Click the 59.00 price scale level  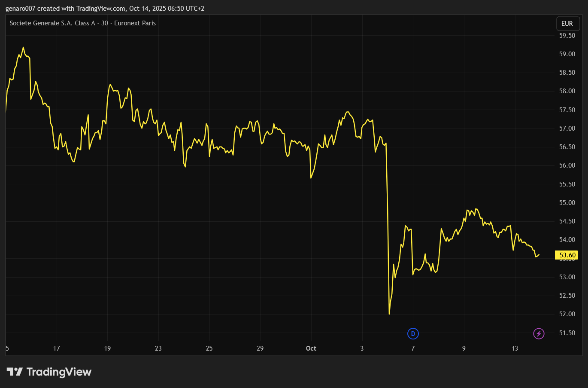point(567,54)
